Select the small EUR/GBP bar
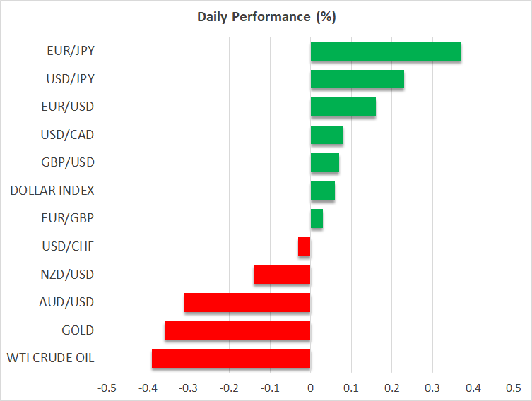The height and width of the screenshot is (401, 532). click(317, 219)
